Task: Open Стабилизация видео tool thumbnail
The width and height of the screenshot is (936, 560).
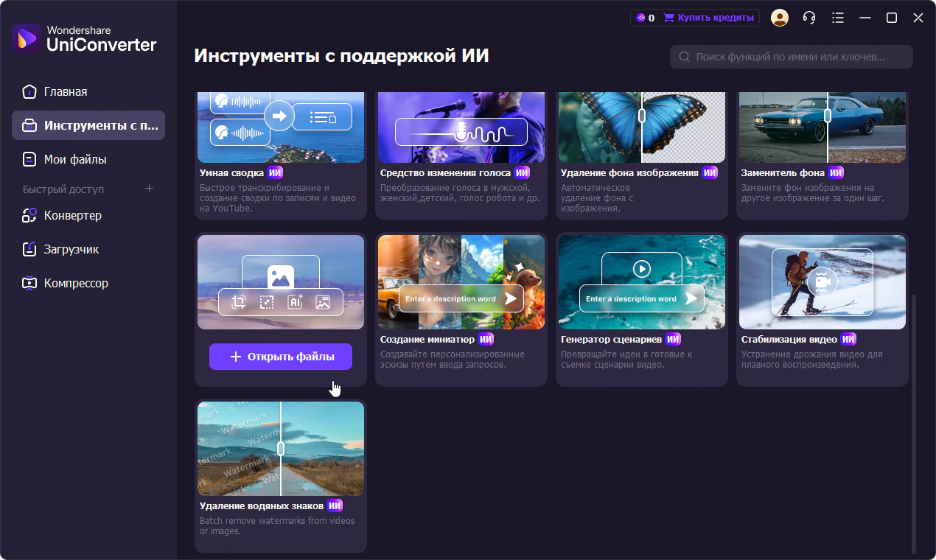Action: point(822,282)
